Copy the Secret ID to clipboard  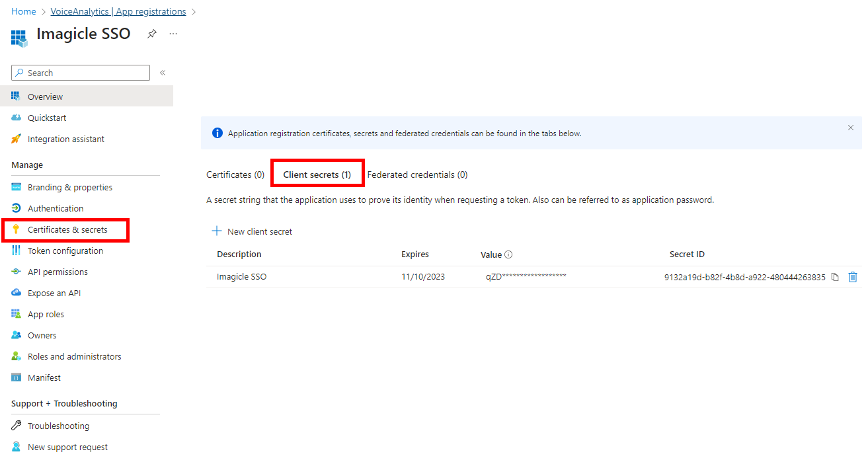click(835, 277)
